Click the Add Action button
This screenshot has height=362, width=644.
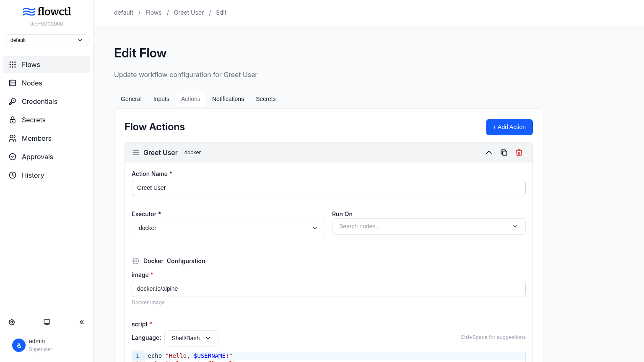pos(509,127)
